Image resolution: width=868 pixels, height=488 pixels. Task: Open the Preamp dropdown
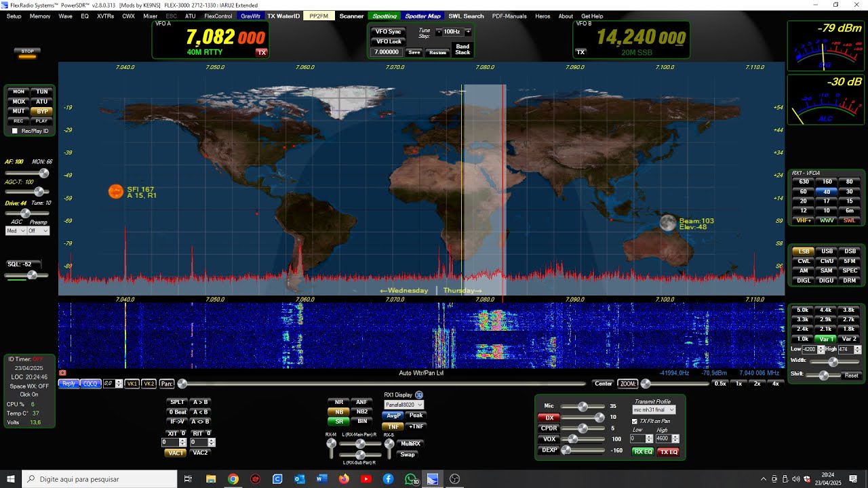(39, 231)
